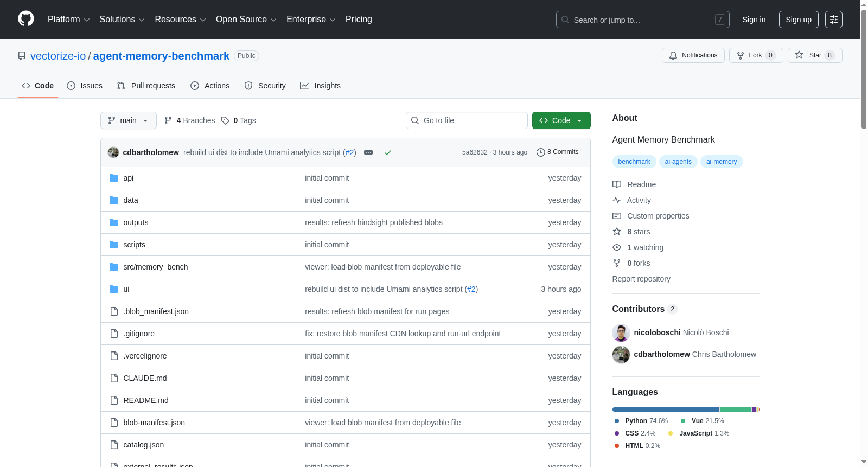
Task: Open the CLAUDE.md file
Action: click(145, 378)
